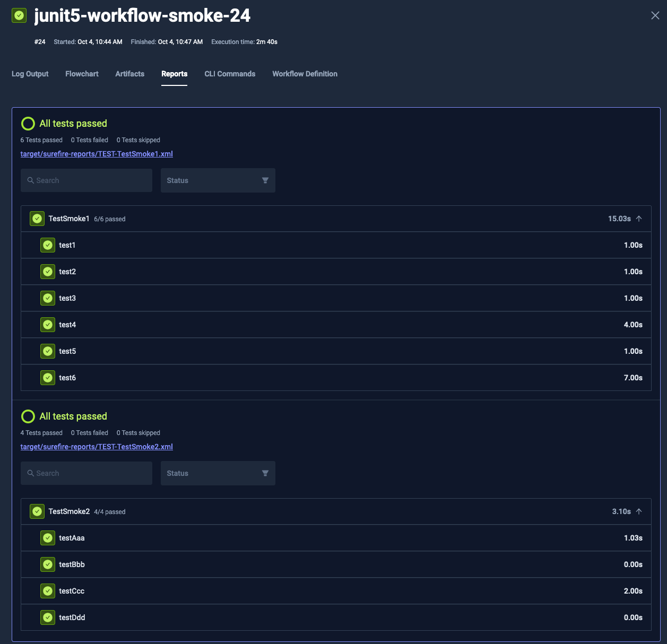Click the passed icon beside test1

click(x=47, y=245)
